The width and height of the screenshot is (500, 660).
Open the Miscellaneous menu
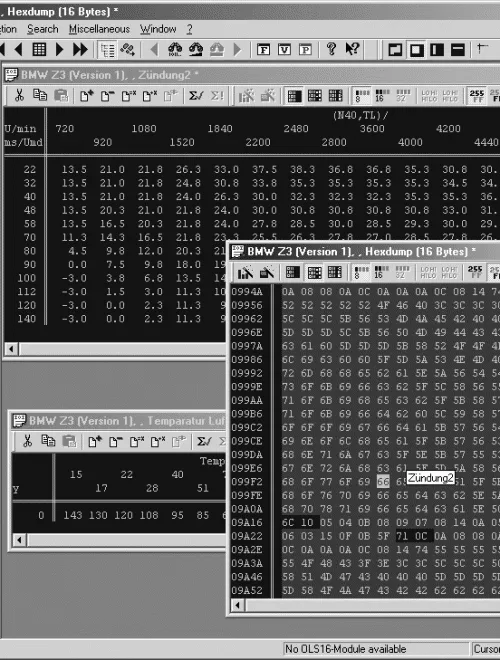pos(99,29)
